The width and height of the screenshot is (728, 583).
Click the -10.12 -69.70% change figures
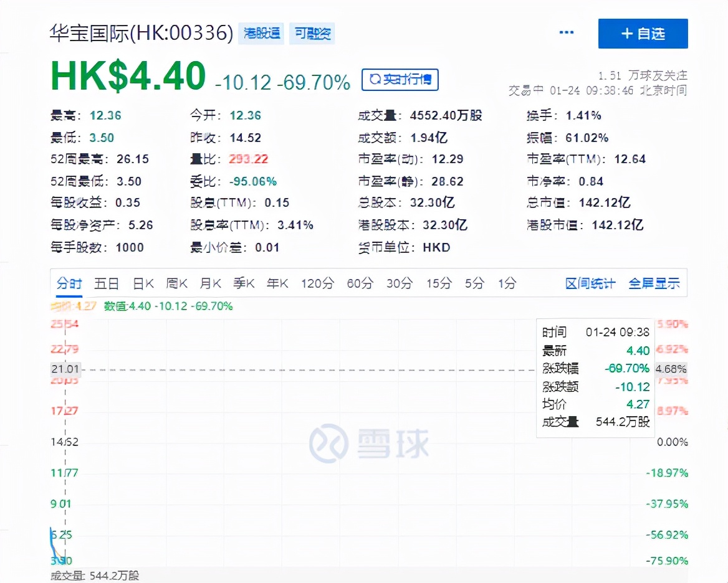[282, 83]
